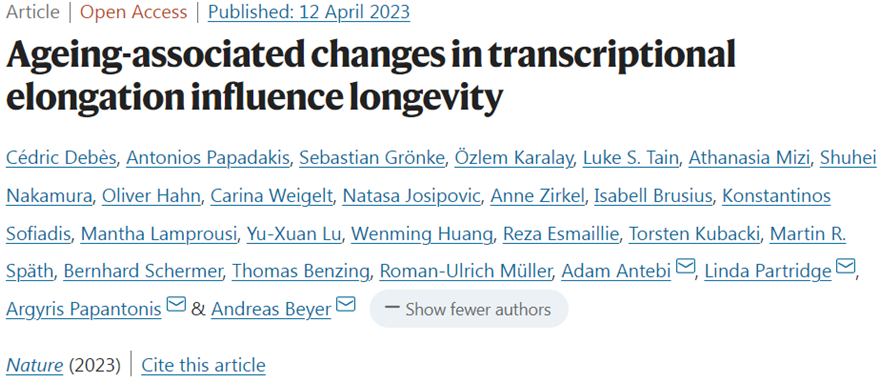Click the mail icon after Argyris Papantonis

[x=176, y=305]
